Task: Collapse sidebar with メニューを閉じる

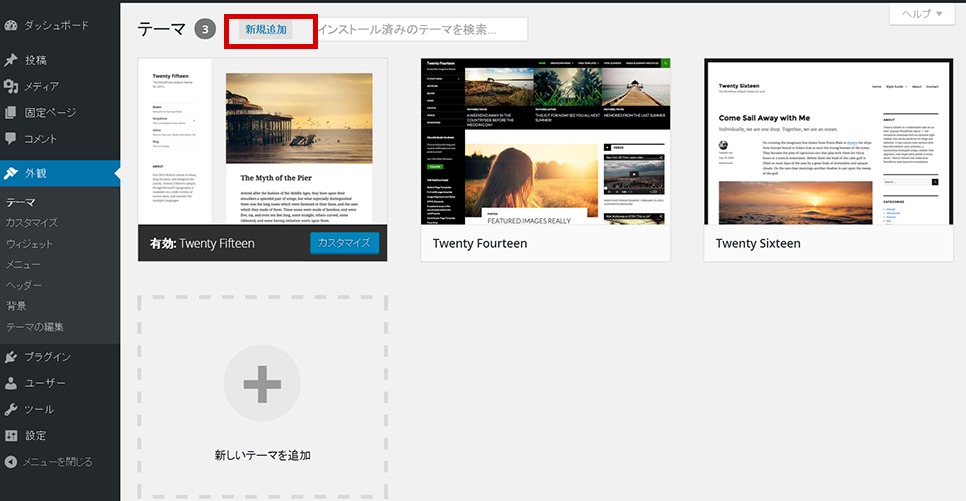Action: click(x=49, y=462)
